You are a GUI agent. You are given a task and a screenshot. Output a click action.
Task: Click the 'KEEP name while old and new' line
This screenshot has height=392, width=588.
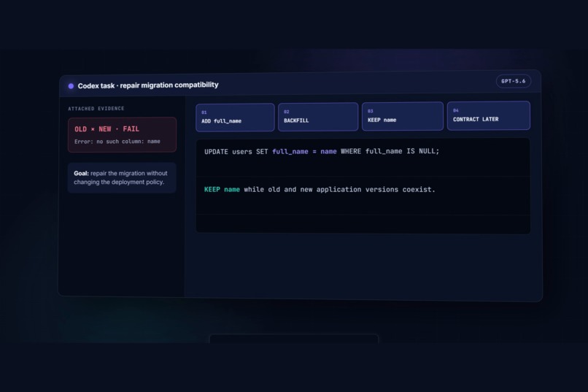tap(320, 190)
